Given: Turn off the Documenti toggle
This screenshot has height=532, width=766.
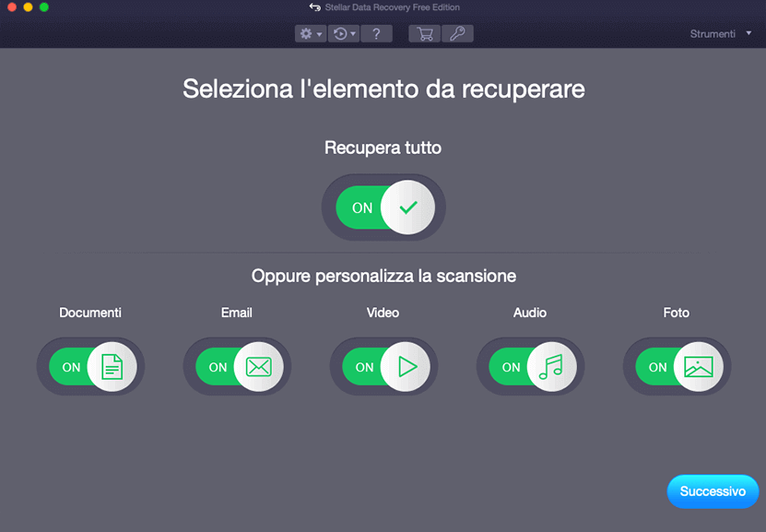Looking at the screenshot, I should pos(90,366).
